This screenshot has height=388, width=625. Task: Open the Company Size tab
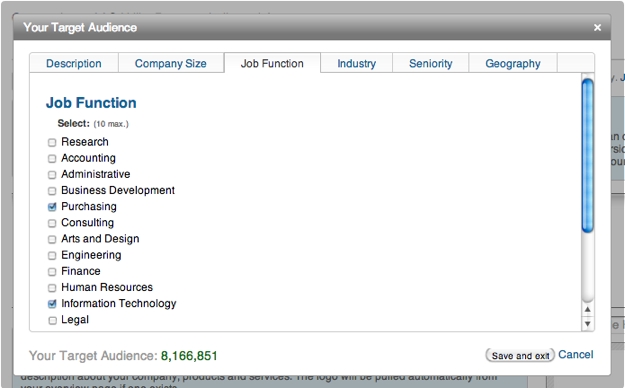(171, 63)
